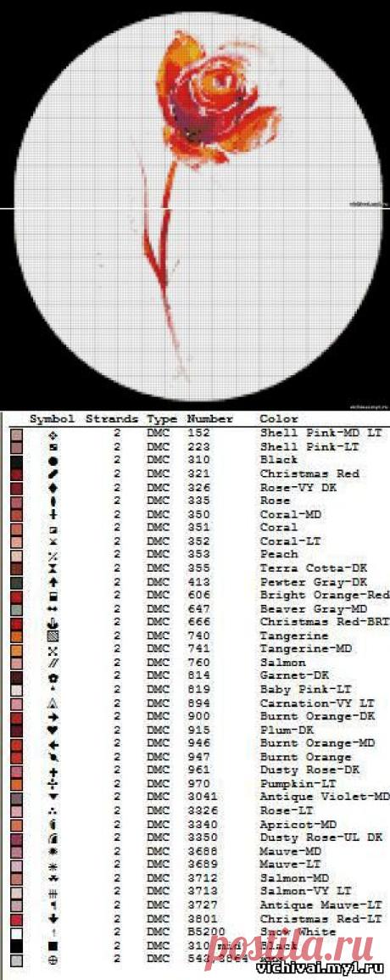
Task: Click the Number column header
Action: coord(210,419)
